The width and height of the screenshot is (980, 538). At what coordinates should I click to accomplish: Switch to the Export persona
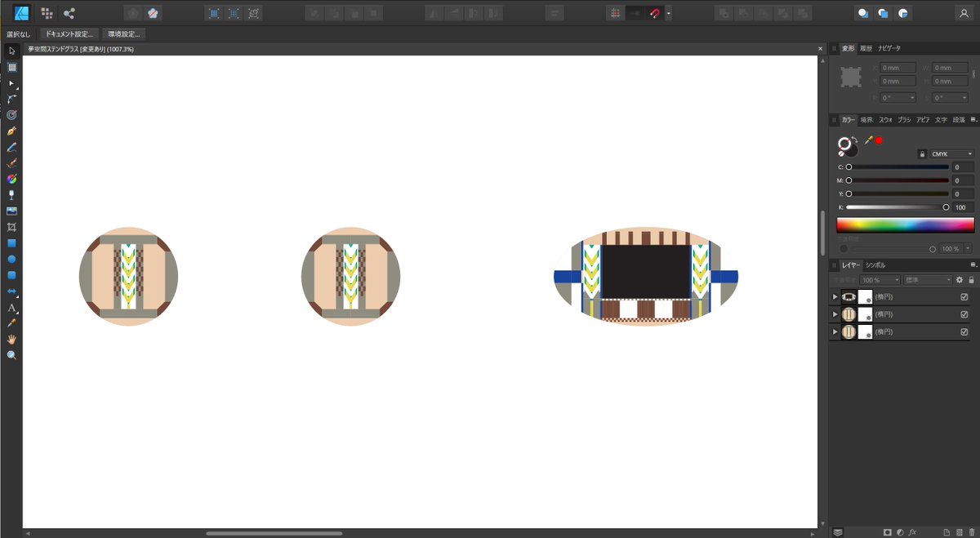pyautogui.click(x=69, y=13)
